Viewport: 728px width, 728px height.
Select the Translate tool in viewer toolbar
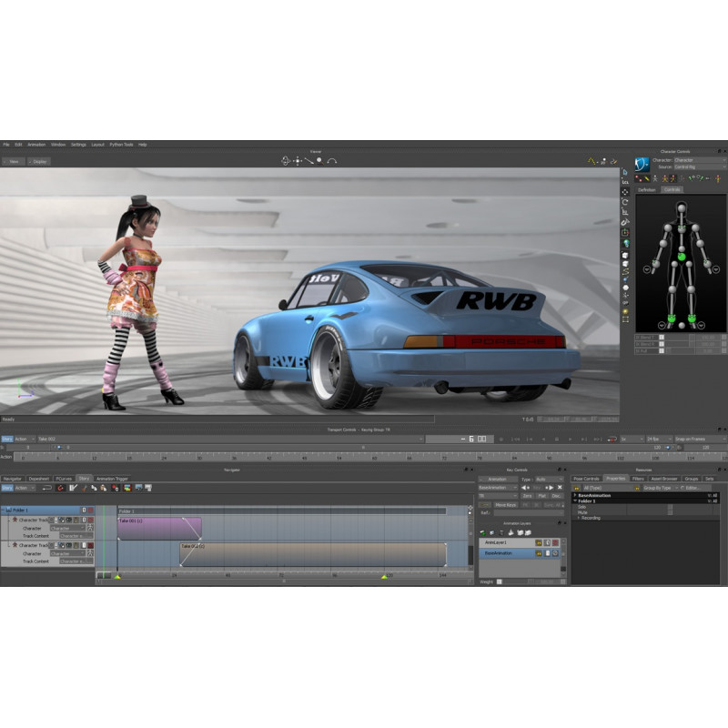(625, 192)
